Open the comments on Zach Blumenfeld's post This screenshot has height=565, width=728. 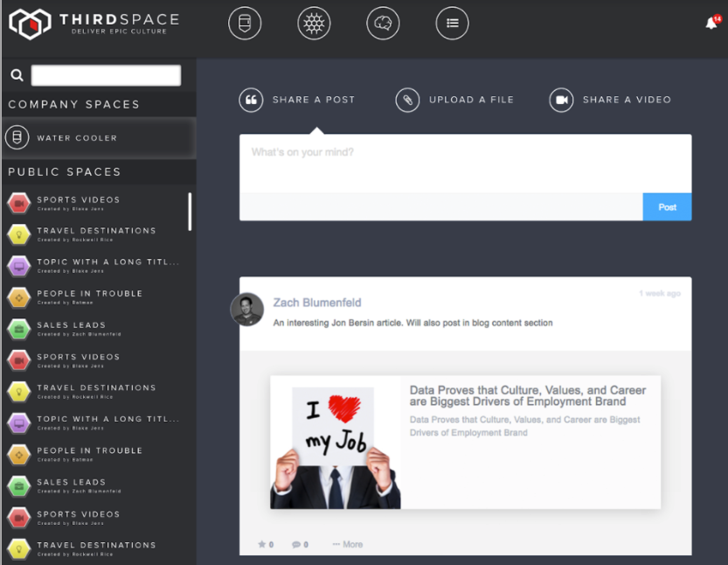tap(300, 545)
